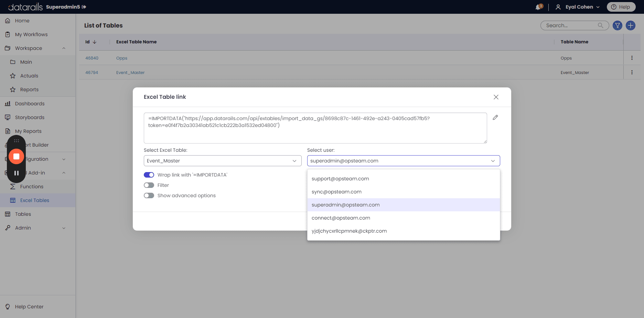Click the logout arrow beside Superadmin5
Screen dimensions: 644x318
pyautogui.click(x=84, y=7)
